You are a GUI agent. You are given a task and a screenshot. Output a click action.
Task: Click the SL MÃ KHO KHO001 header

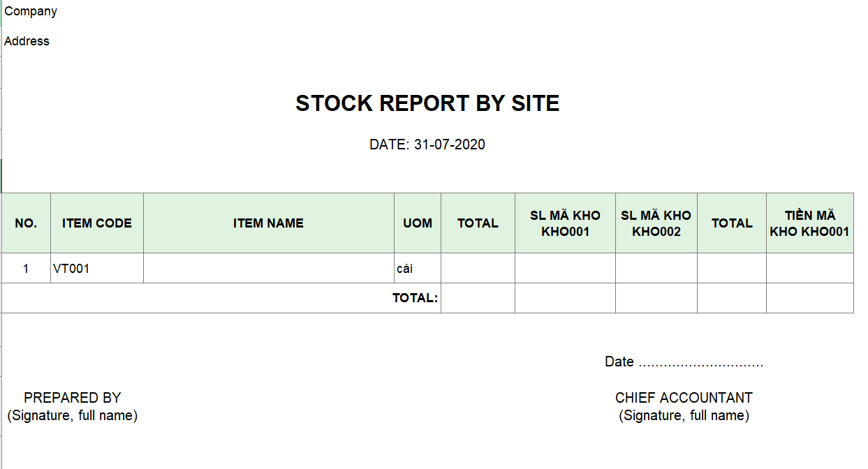click(x=565, y=223)
